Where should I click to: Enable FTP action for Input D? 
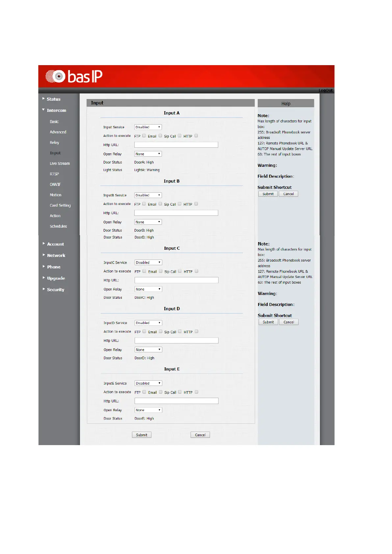(144, 332)
